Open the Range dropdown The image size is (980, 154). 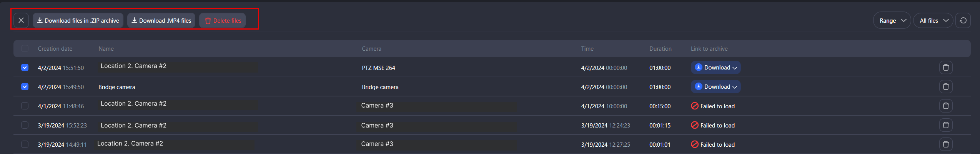click(x=892, y=21)
